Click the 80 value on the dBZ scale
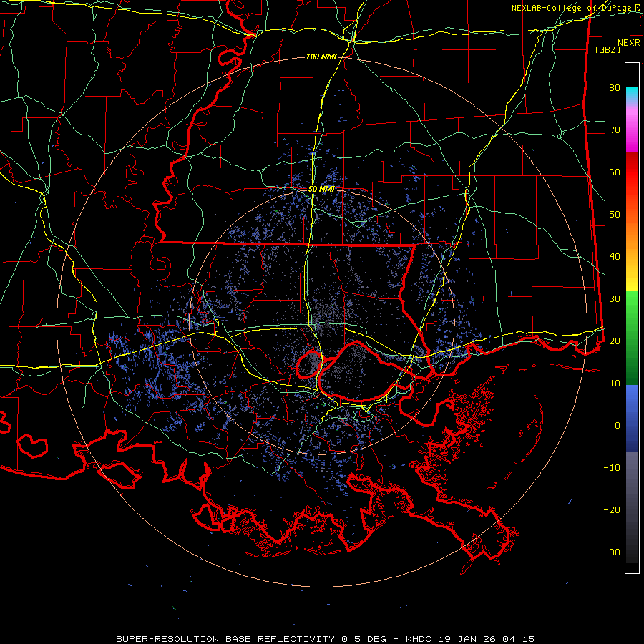644x644 pixels. [615, 87]
